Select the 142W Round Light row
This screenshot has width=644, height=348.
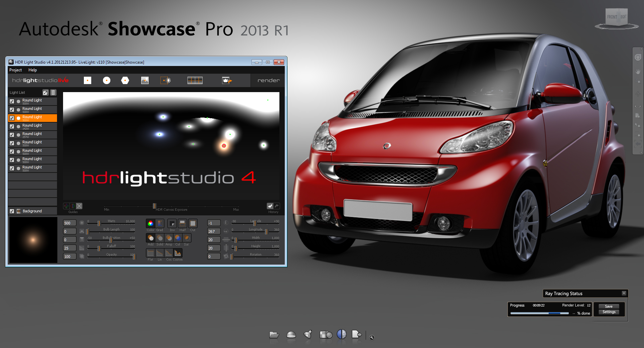coord(33,126)
